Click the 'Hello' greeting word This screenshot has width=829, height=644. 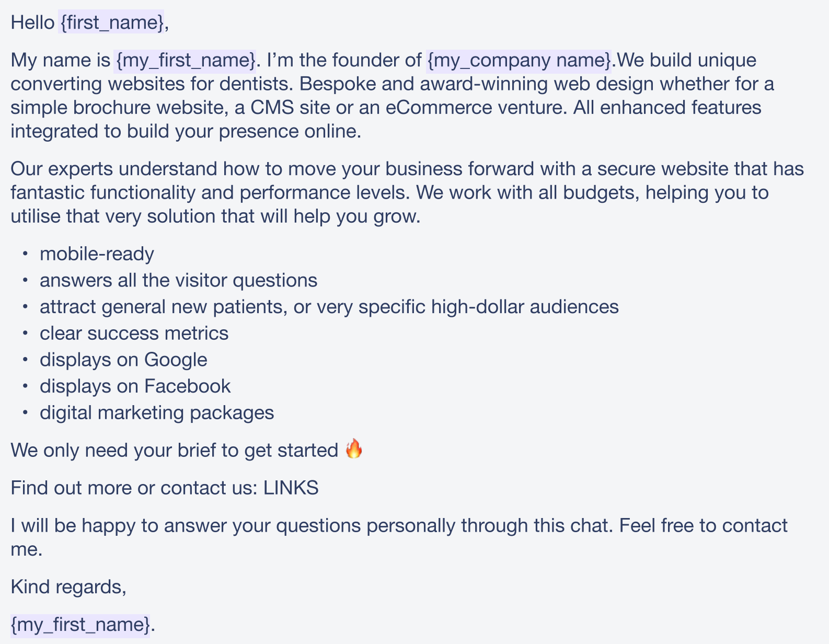click(x=32, y=22)
